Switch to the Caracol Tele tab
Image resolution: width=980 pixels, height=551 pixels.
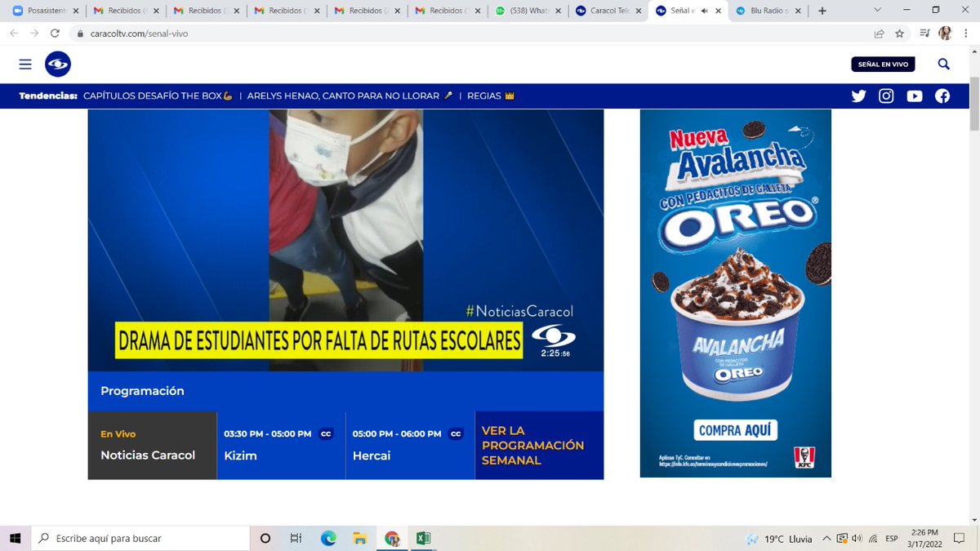click(x=608, y=11)
